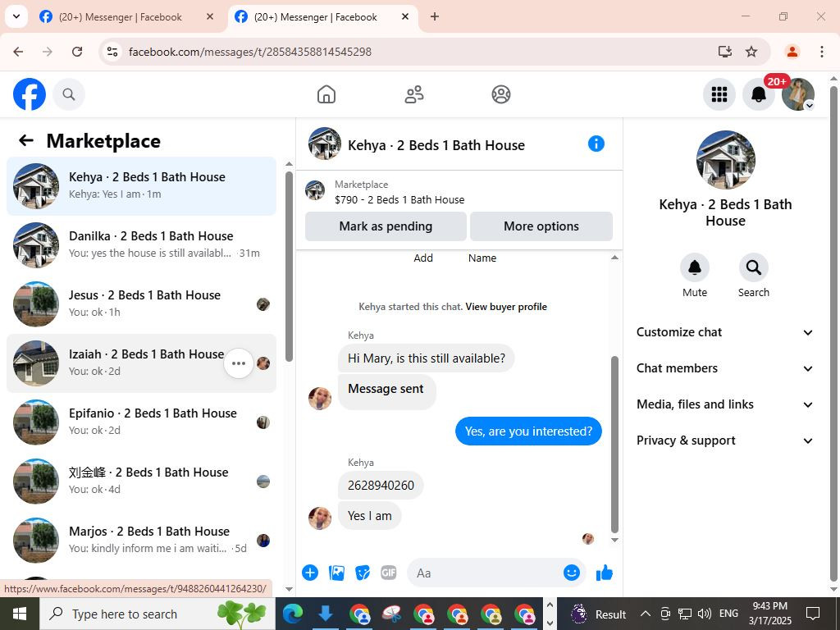Screen dimensions: 840x630
Task: Click the More options button
Action: click(541, 226)
